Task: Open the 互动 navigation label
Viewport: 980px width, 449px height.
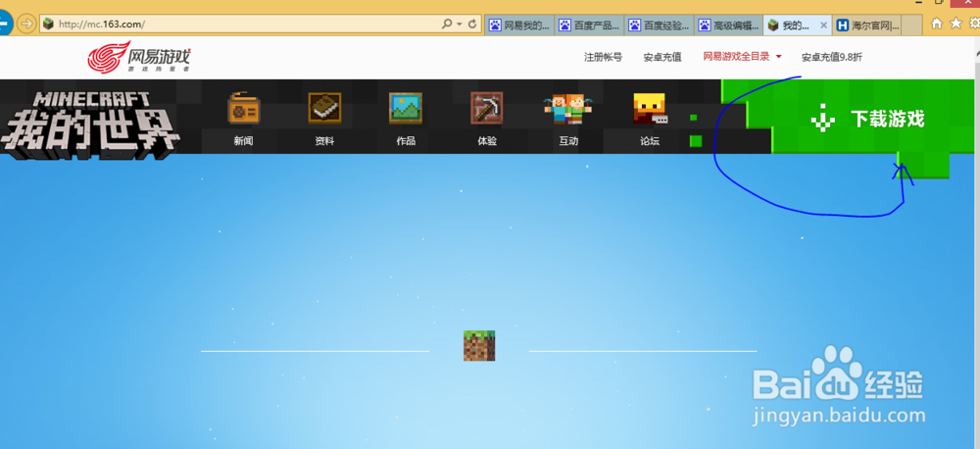Action: (568, 141)
